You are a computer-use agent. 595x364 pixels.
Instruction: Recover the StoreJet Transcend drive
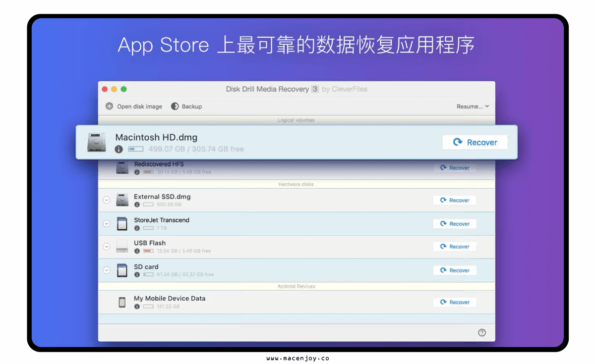[x=455, y=224]
